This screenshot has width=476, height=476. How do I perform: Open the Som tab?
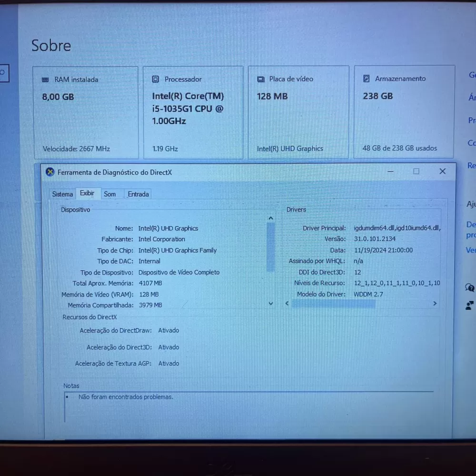click(110, 194)
